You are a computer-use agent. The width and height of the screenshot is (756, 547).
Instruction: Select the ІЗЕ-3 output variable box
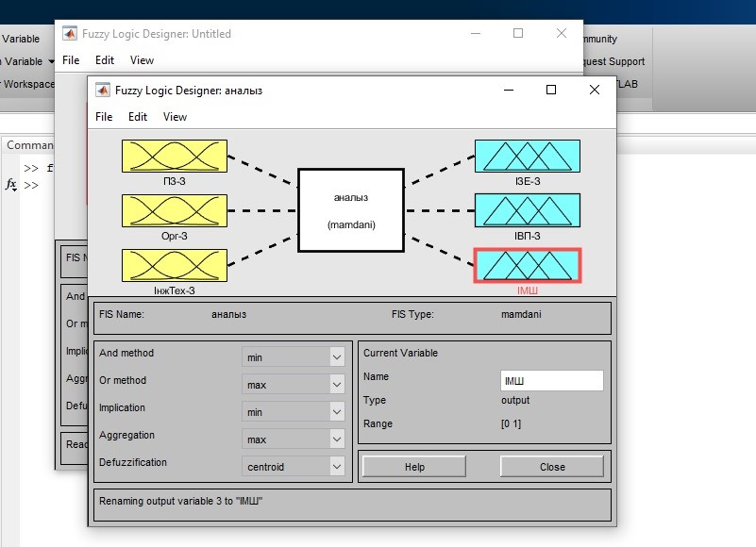pyautogui.click(x=528, y=157)
